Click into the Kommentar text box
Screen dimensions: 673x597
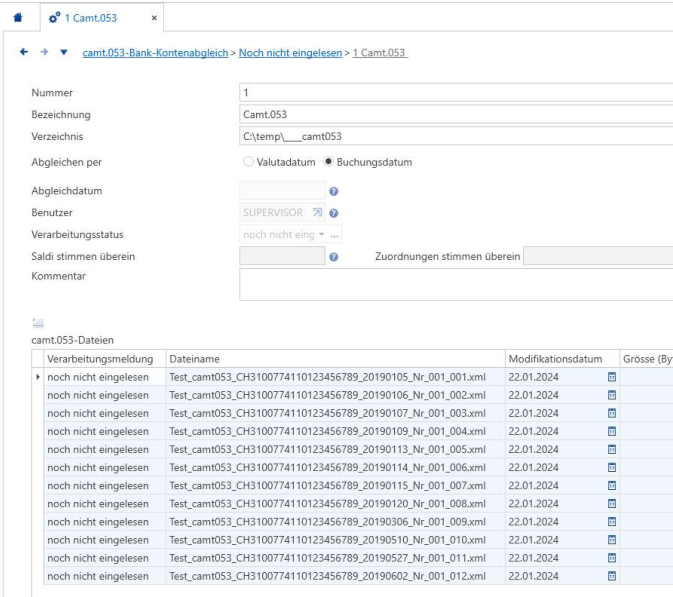(456, 285)
